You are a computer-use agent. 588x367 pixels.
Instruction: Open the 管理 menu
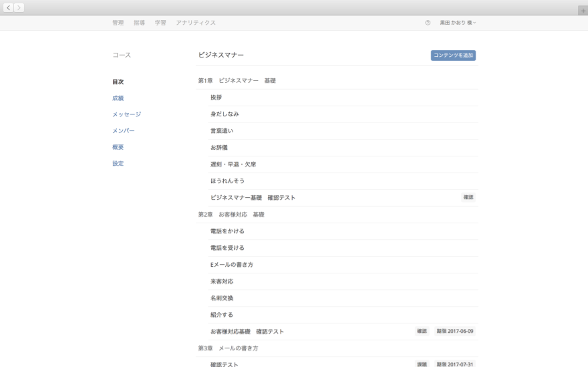[x=118, y=23]
